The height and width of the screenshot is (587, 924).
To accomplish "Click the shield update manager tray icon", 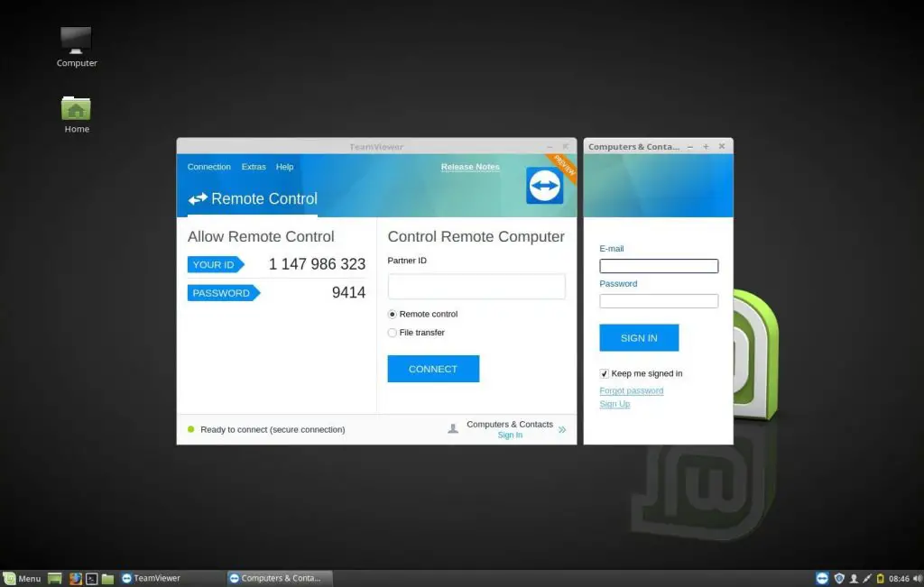I will coord(839,578).
